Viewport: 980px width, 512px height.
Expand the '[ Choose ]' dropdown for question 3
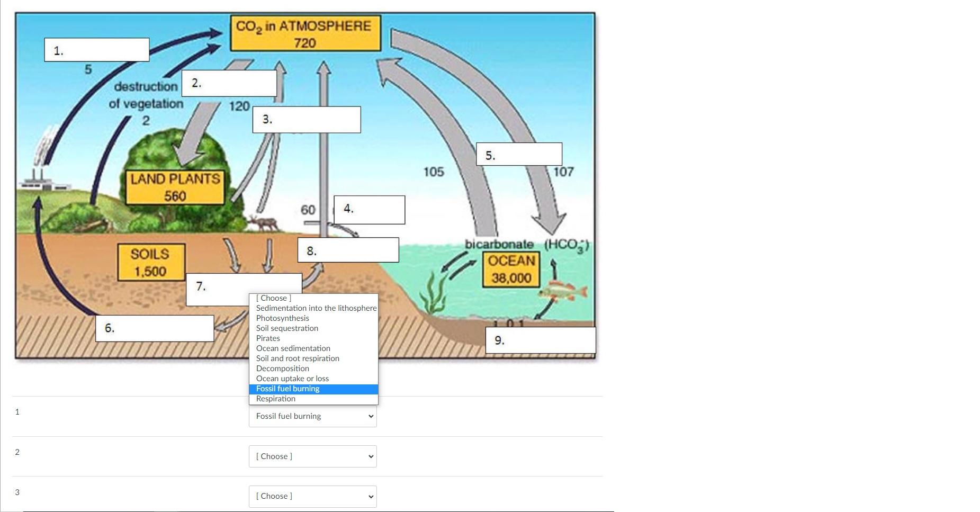pos(313,497)
